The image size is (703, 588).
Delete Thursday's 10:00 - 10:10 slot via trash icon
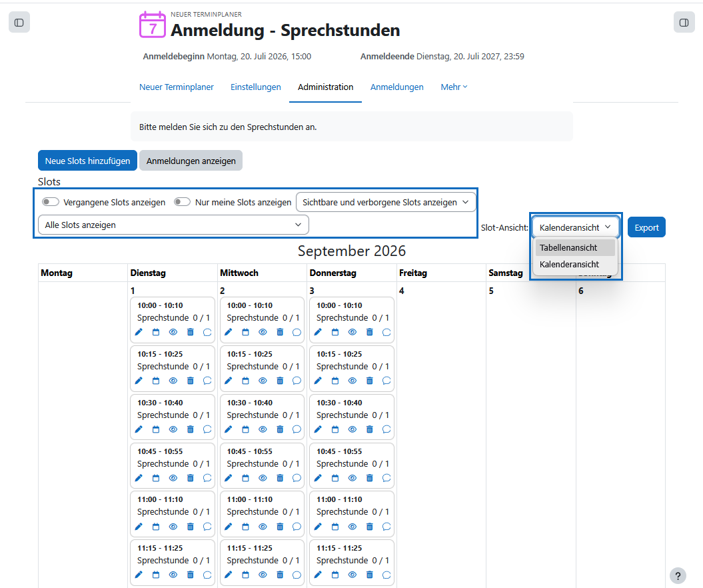tap(369, 332)
